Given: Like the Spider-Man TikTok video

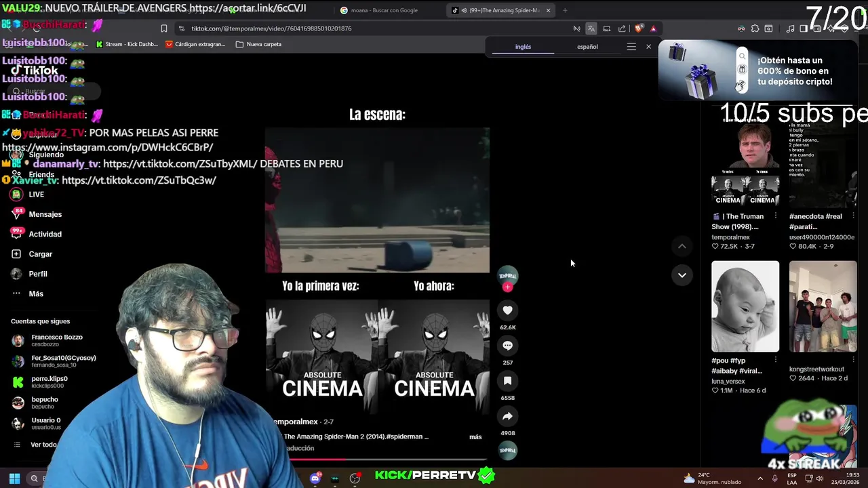Looking at the screenshot, I should (507, 310).
